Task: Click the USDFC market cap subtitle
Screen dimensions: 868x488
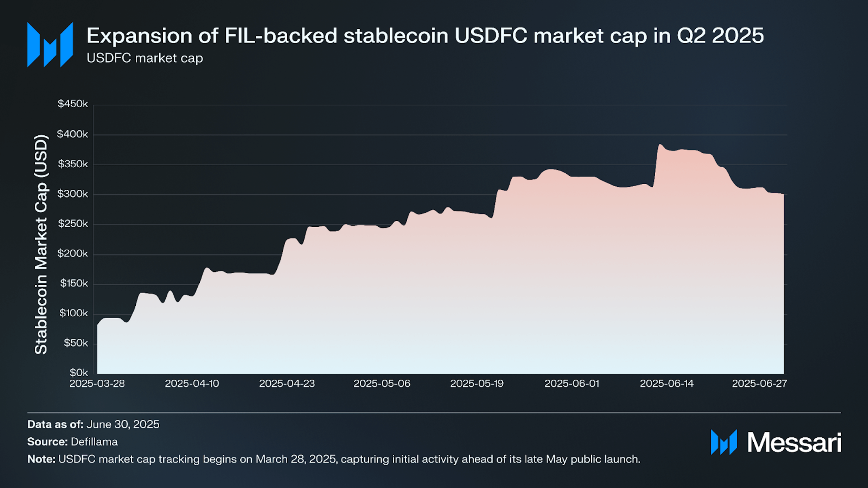Action: (x=145, y=58)
